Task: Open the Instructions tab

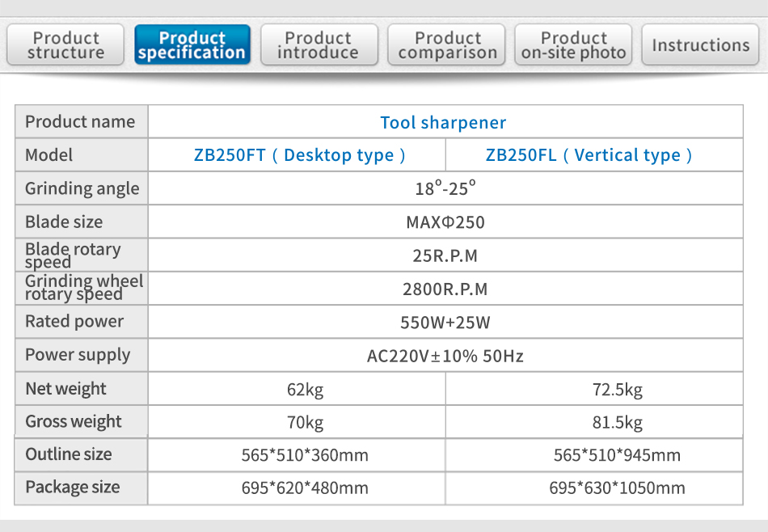Action: click(x=700, y=44)
